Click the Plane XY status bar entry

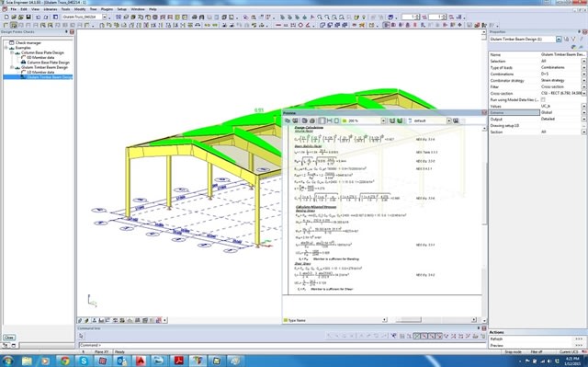click(x=101, y=352)
